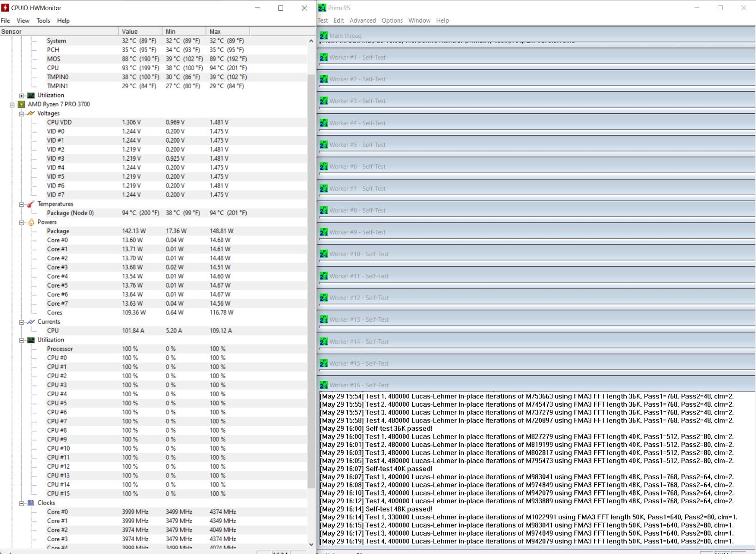Click the Powers flame icon

[31, 222]
